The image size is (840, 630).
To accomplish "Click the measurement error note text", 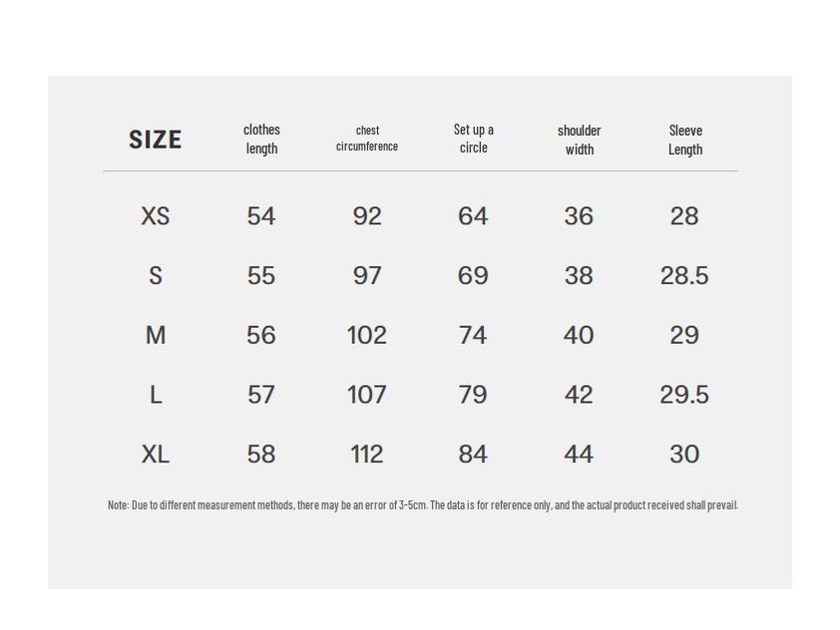I will click(423, 505).
